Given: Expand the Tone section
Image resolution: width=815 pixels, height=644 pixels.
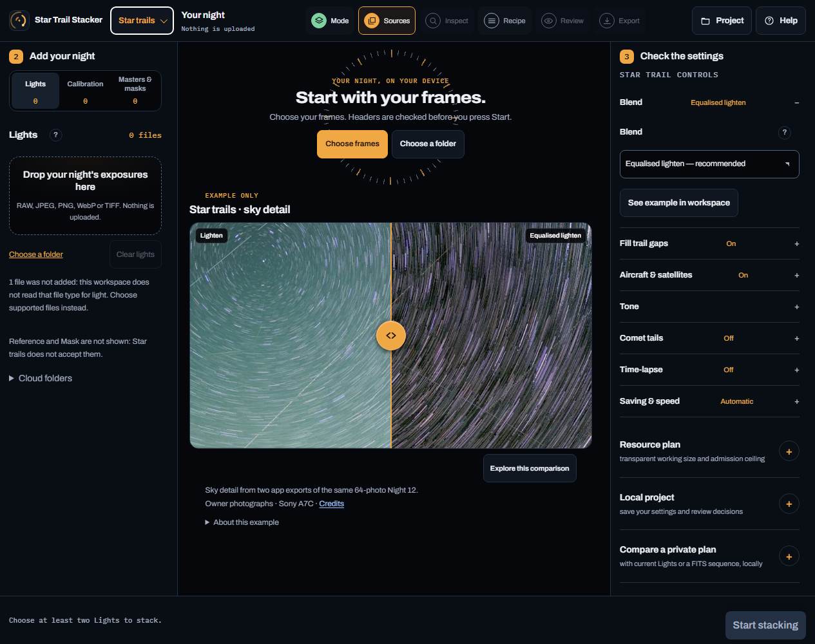Looking at the screenshot, I should pos(709,307).
